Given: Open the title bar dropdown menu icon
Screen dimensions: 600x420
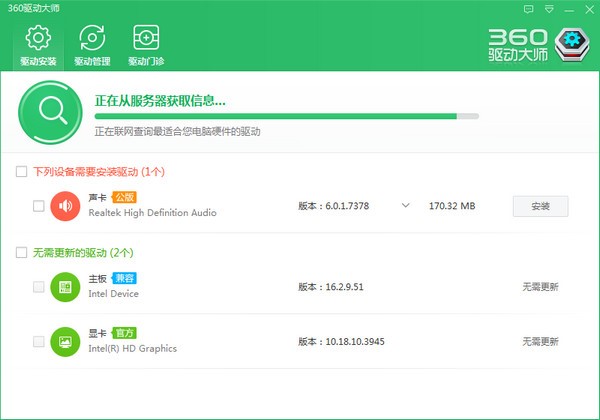Looking at the screenshot, I should point(549,10).
